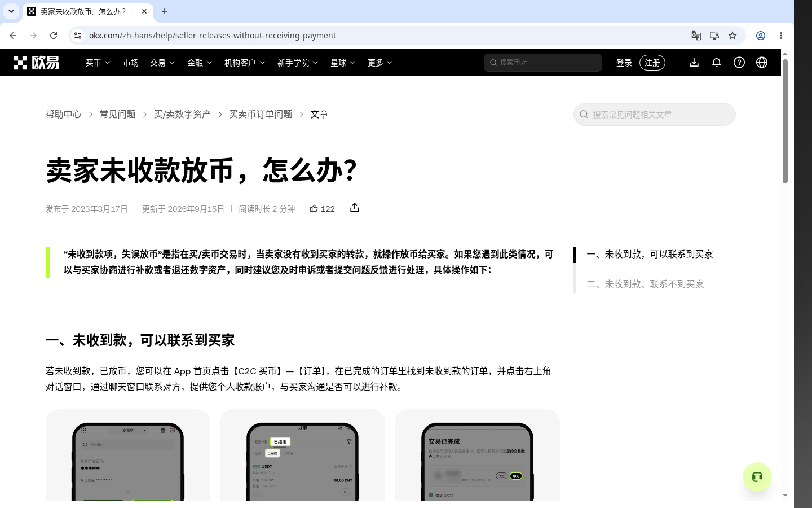Click the 搜索常见问题相关文章 search box
The height and width of the screenshot is (508, 812).
[x=655, y=115]
